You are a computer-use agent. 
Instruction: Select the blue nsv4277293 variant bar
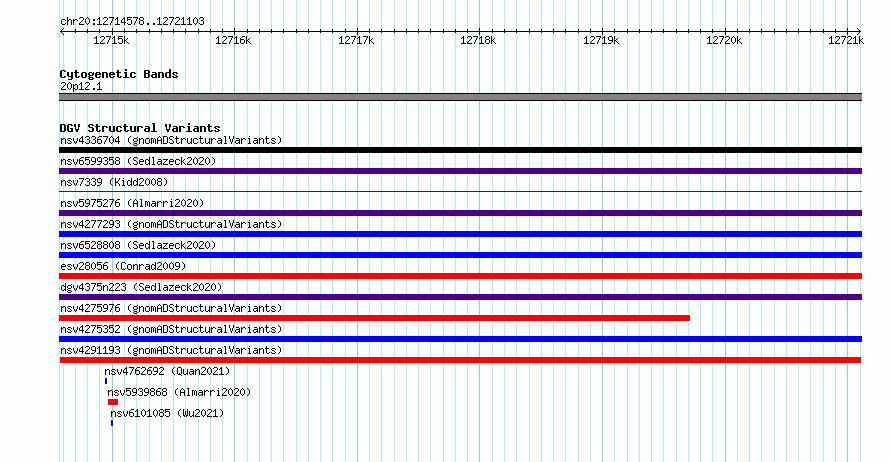click(460, 234)
